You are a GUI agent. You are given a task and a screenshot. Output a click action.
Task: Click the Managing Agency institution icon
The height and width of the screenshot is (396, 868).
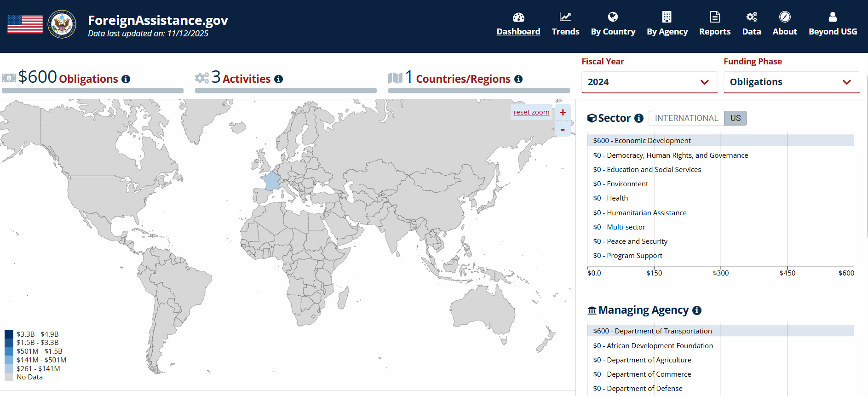point(592,310)
